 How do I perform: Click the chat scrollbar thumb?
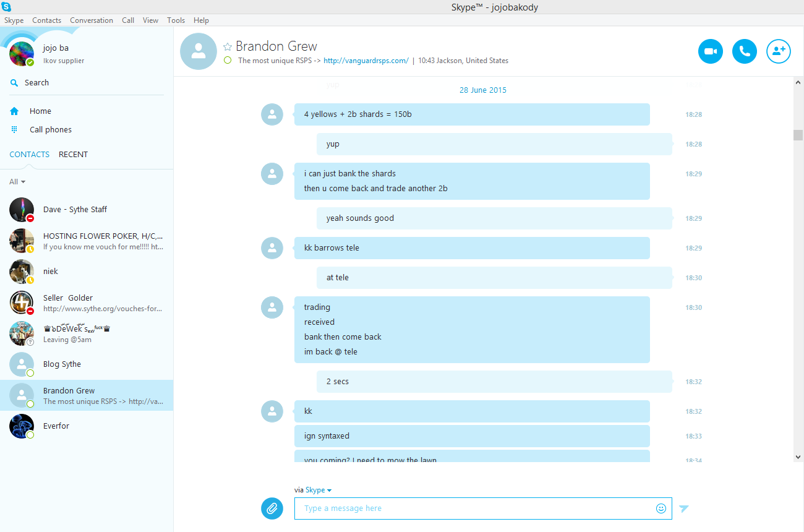pyautogui.click(x=798, y=135)
